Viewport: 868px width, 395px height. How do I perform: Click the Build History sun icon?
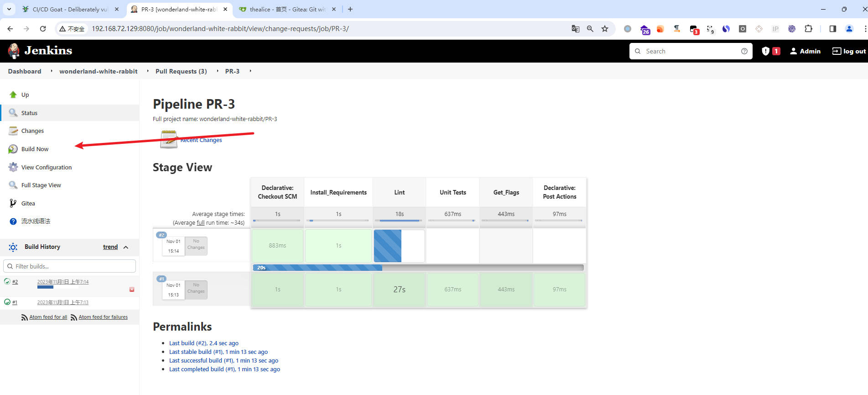point(13,247)
